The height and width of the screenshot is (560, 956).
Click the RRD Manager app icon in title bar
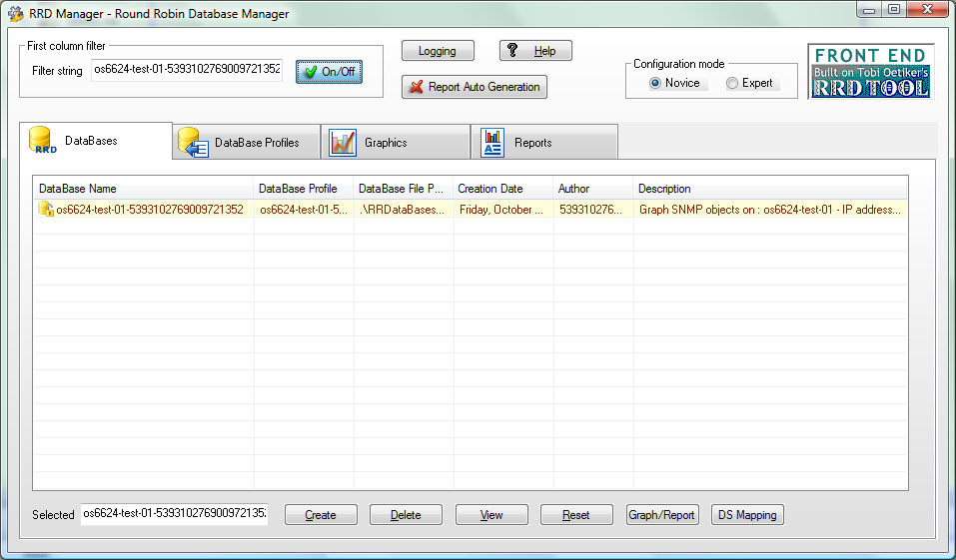pyautogui.click(x=15, y=13)
